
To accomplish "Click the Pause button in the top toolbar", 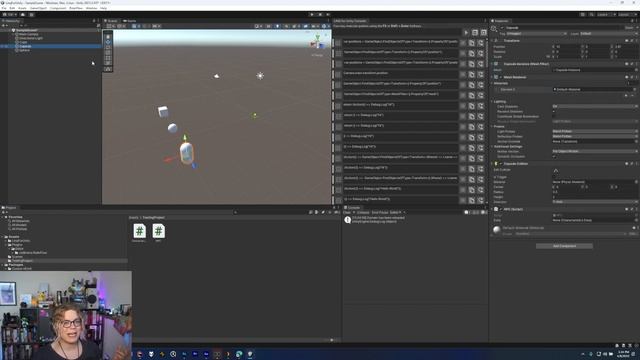I will tap(320, 15).
